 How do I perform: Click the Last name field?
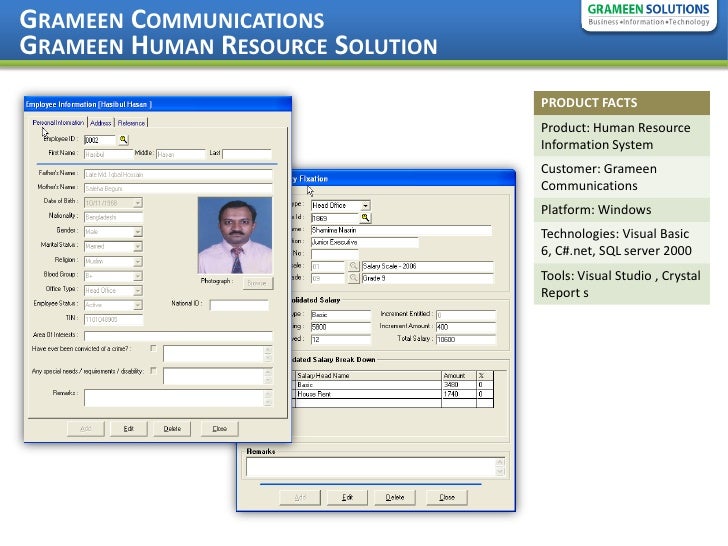[247, 154]
